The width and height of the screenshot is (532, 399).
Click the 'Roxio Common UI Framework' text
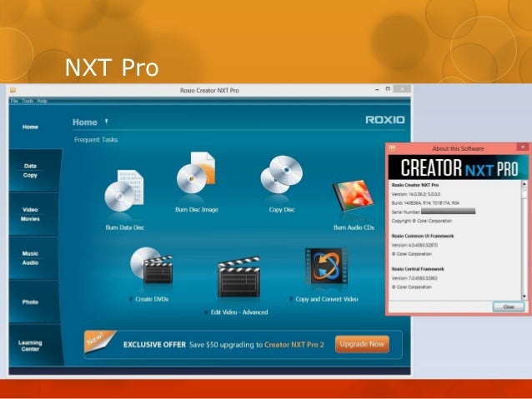(x=423, y=236)
